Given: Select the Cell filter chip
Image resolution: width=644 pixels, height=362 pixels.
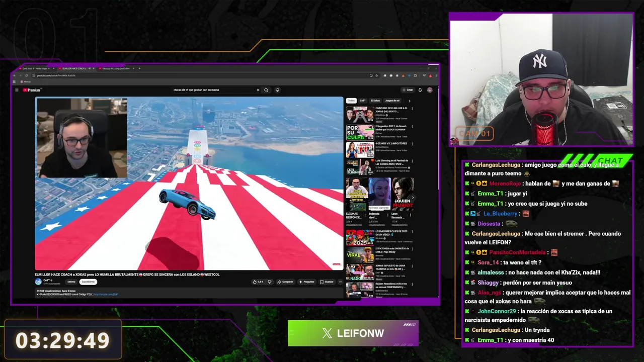Looking at the screenshot, I should pos(362,101).
